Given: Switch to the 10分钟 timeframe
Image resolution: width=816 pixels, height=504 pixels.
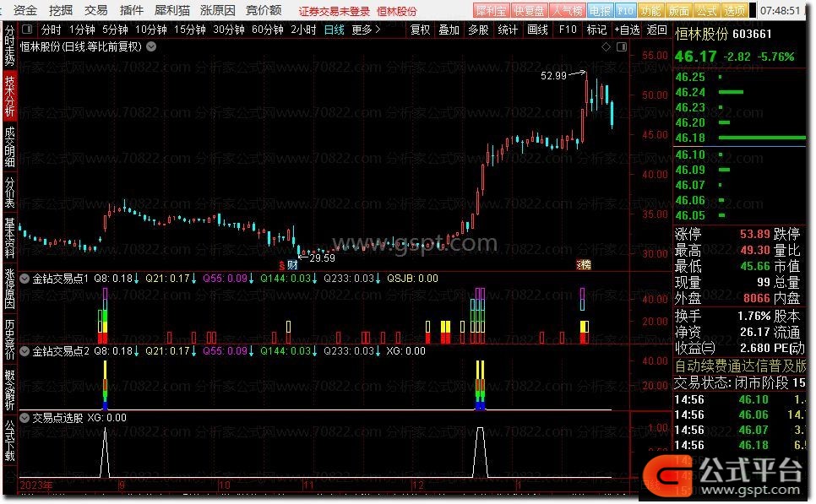Looking at the screenshot, I should 151,30.
